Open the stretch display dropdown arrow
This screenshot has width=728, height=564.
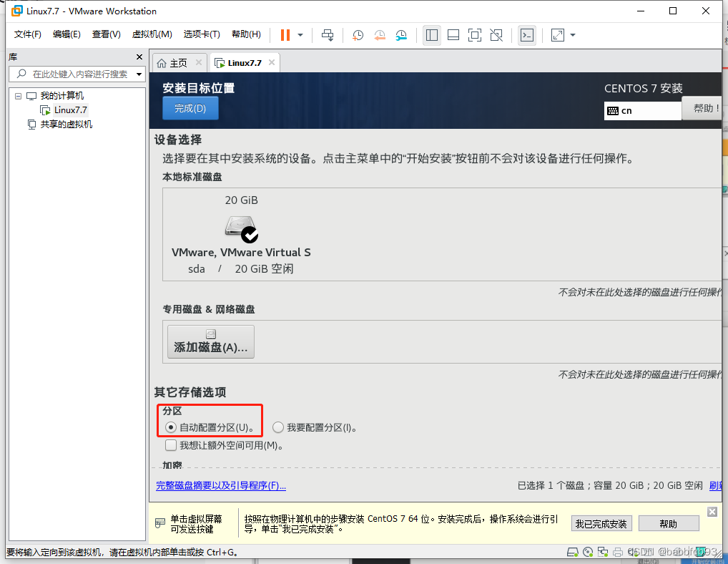[x=573, y=35]
